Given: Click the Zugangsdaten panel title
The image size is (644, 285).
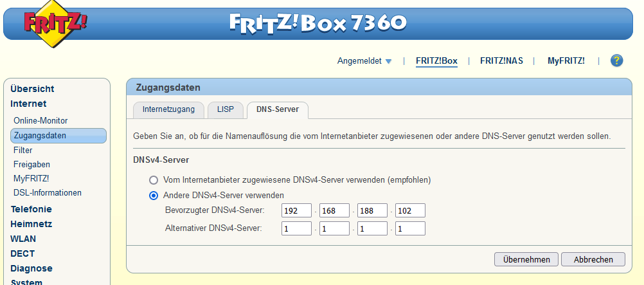Looking at the screenshot, I should coord(168,87).
